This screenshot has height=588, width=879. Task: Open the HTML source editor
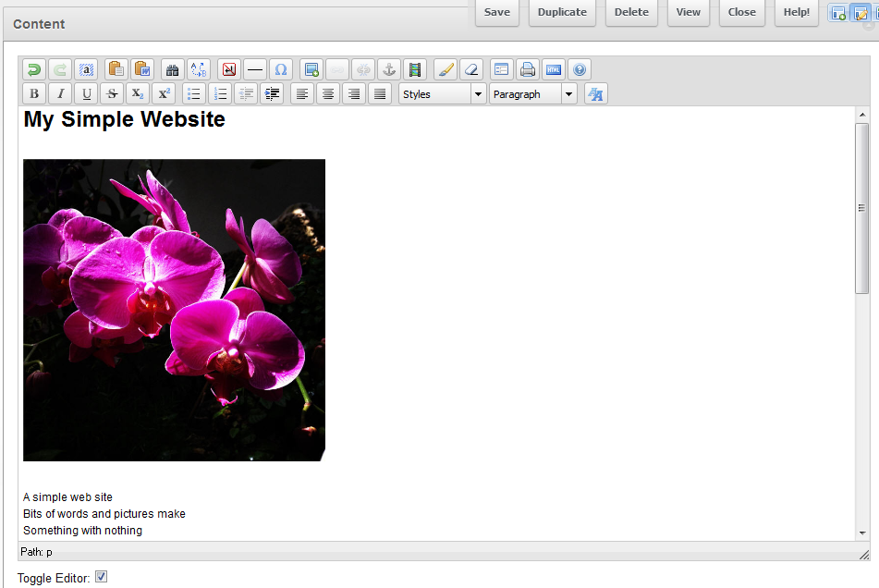tap(553, 69)
